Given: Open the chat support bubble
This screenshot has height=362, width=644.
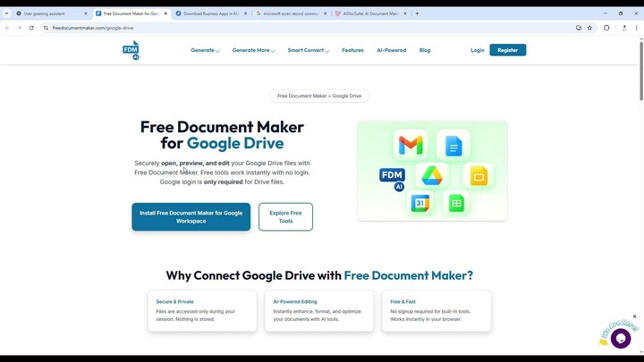Looking at the screenshot, I should pyautogui.click(x=621, y=338).
